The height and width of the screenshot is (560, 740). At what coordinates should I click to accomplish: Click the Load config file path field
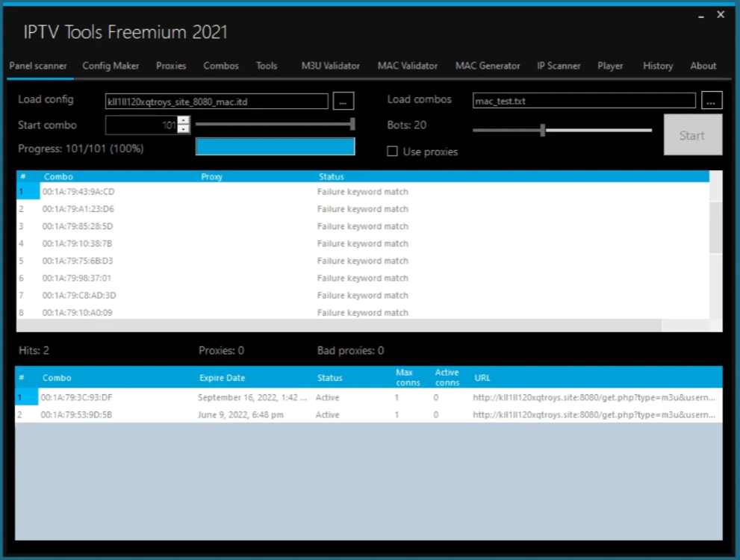[x=217, y=101]
